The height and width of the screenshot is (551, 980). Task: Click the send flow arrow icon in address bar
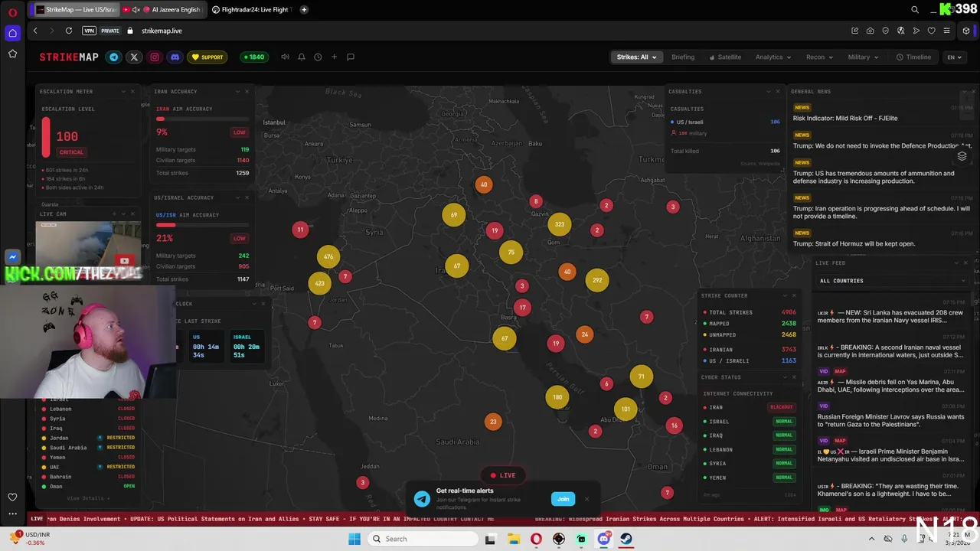click(916, 31)
